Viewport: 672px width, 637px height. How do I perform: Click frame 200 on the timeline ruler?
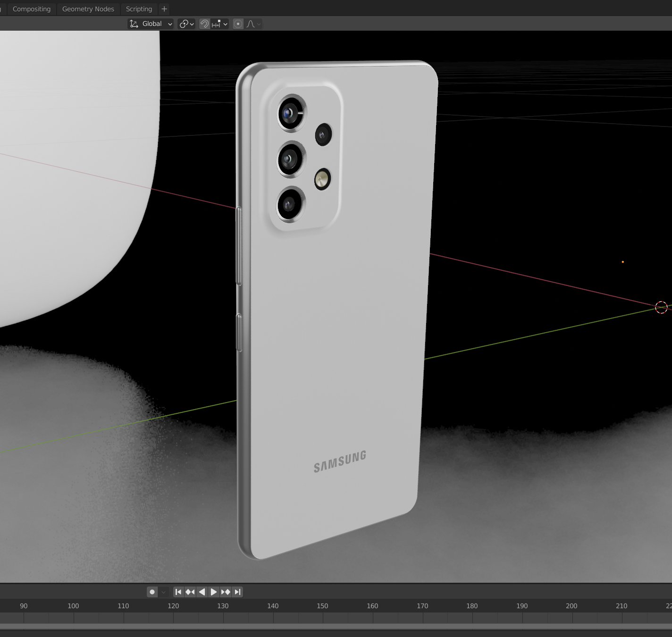click(x=571, y=606)
